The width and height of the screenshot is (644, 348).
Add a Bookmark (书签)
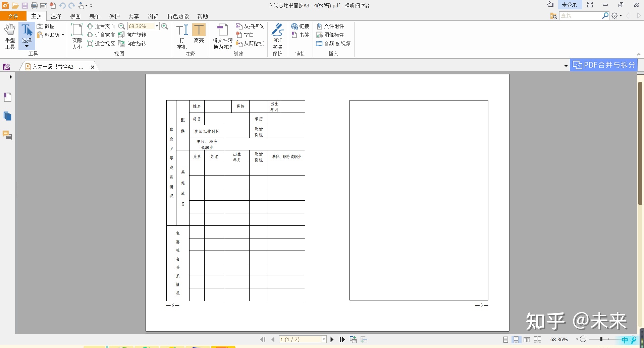click(x=300, y=35)
